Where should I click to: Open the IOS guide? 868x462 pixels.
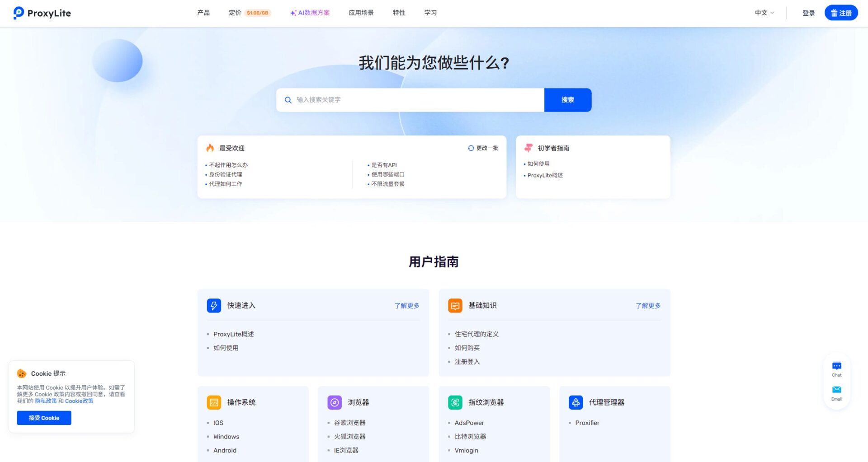[x=218, y=423]
